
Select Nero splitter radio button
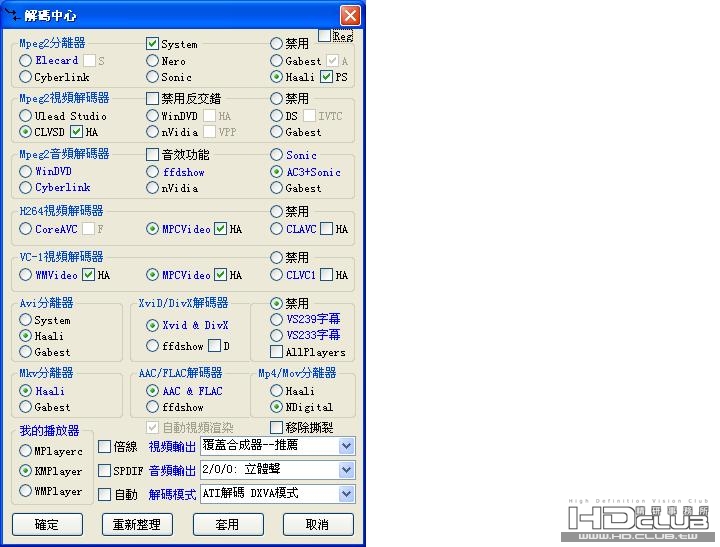pos(152,60)
